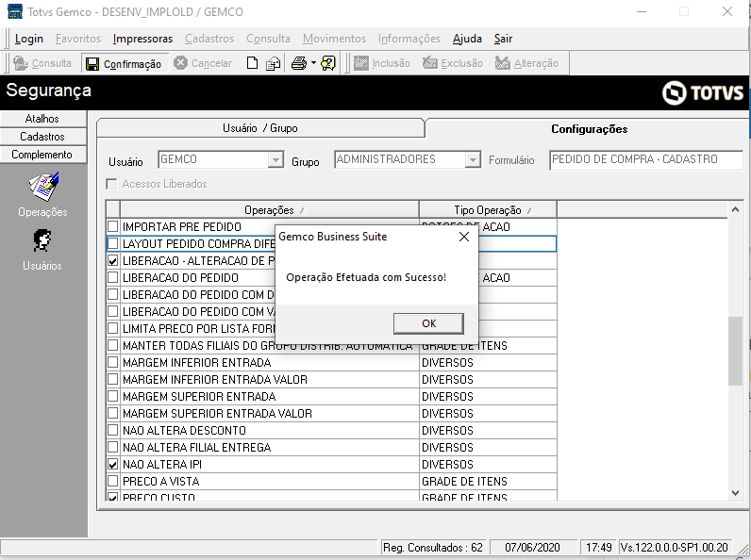Toggle NAO ALTERA DESCONTO checkbox

tap(112, 430)
